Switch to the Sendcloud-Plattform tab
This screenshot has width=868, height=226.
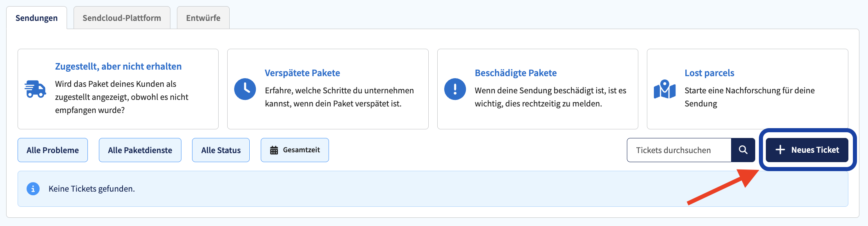(x=122, y=18)
